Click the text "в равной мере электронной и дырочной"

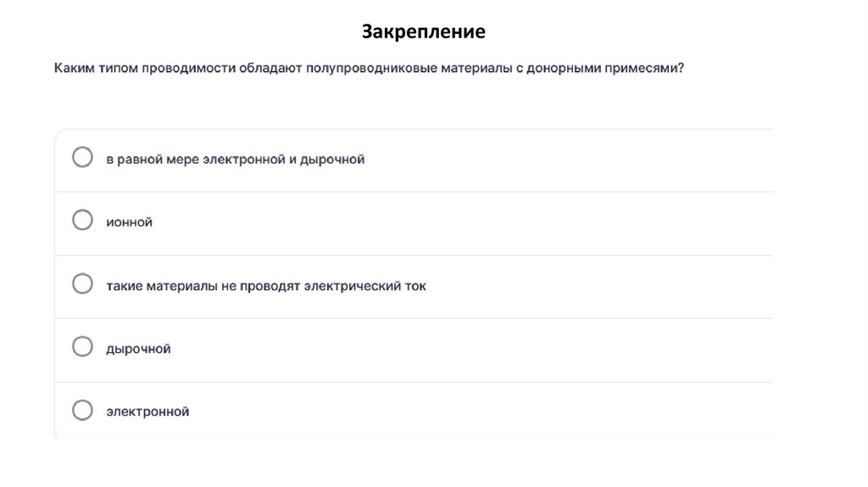235,159
